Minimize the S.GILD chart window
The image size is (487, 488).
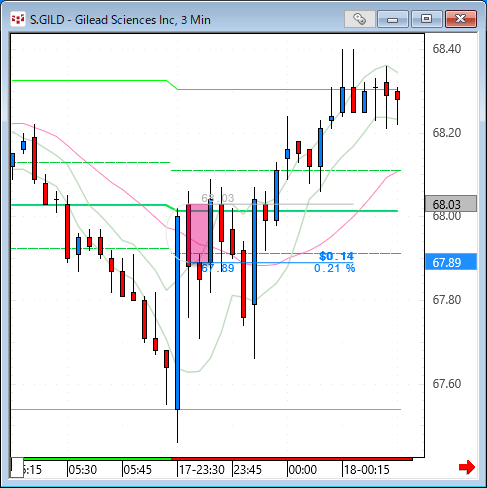click(393, 19)
